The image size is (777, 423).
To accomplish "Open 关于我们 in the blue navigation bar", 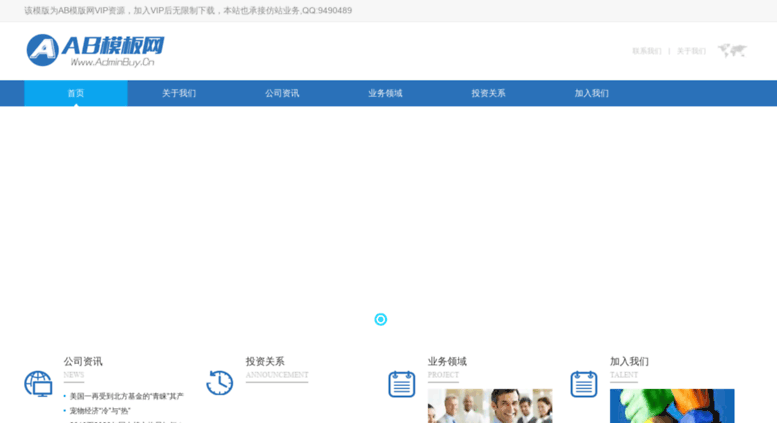I will (179, 93).
